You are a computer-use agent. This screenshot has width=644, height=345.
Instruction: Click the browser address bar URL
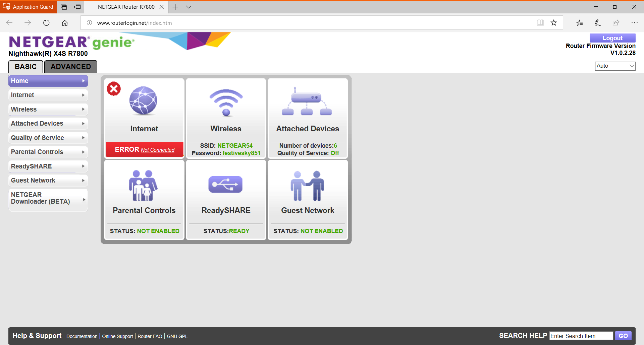(x=135, y=23)
